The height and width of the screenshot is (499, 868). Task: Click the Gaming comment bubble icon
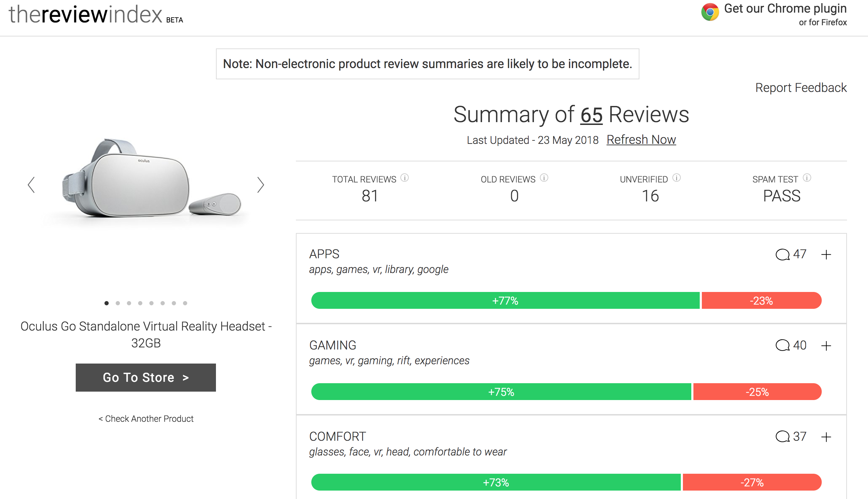pyautogui.click(x=782, y=345)
